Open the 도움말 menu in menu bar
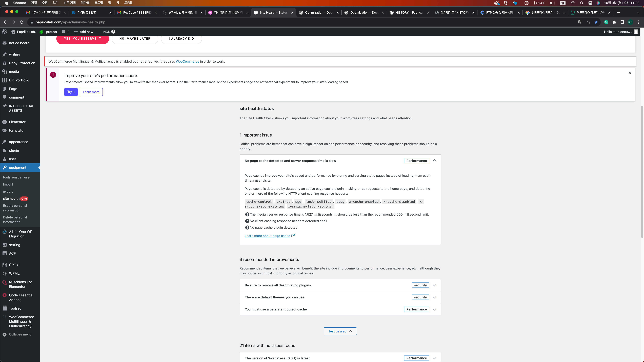Image resolution: width=644 pixels, height=362 pixels. point(128,3)
